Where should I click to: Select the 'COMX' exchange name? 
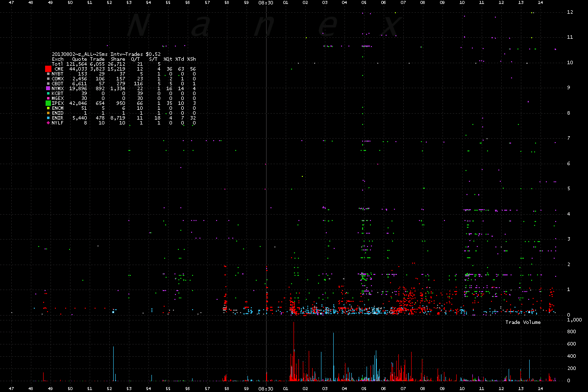click(58, 79)
